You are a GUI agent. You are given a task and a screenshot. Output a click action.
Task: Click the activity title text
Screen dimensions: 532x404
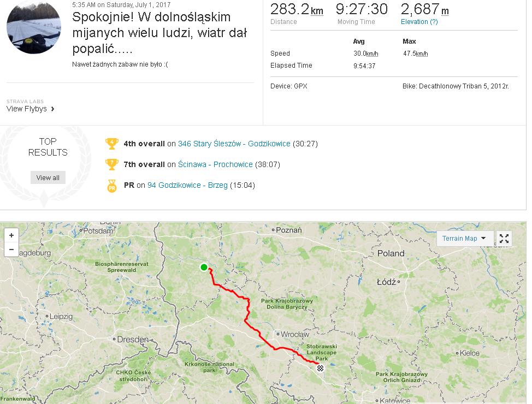click(159, 33)
